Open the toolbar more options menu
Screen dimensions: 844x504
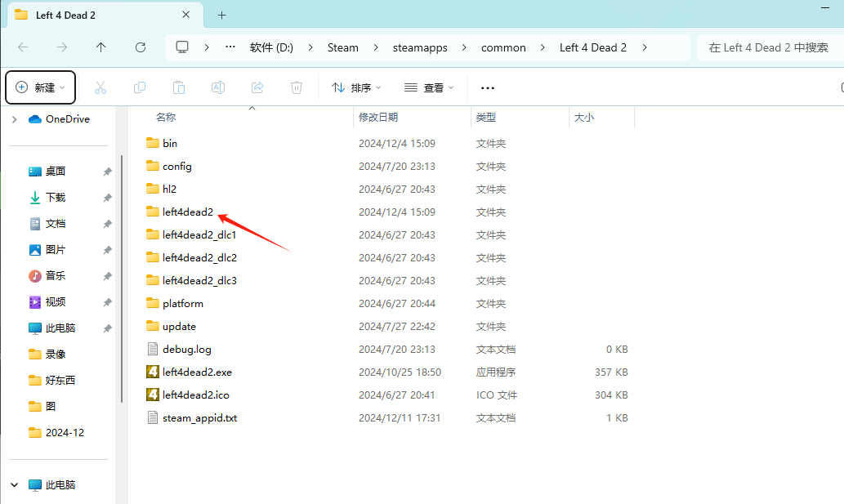pyautogui.click(x=488, y=87)
